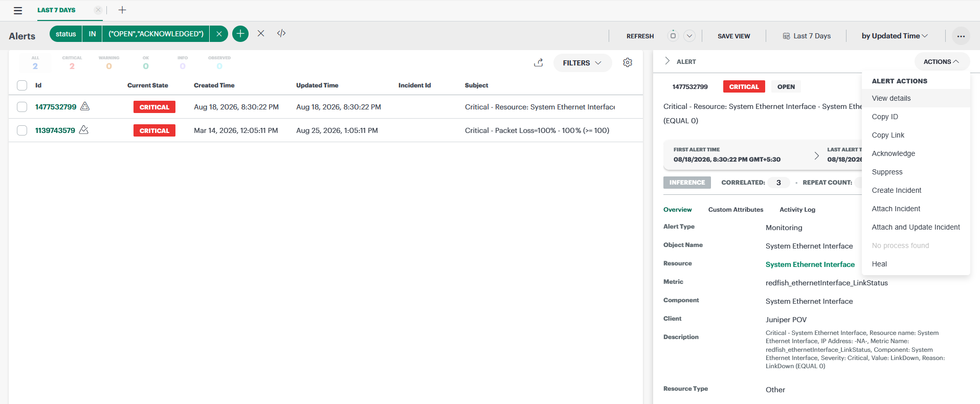Screen dimensions: 980x404
Task: Toggle the select-all alerts checkbox
Action: point(22,85)
